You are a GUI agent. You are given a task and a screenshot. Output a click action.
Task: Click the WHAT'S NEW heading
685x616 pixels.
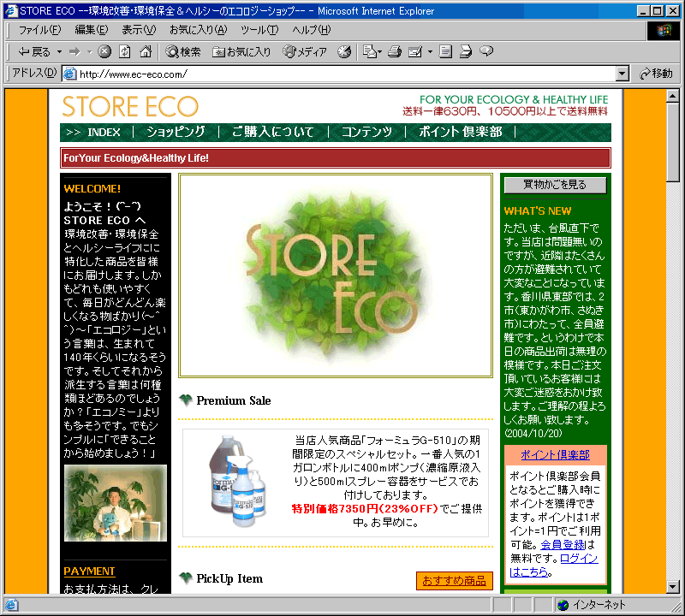tap(538, 210)
